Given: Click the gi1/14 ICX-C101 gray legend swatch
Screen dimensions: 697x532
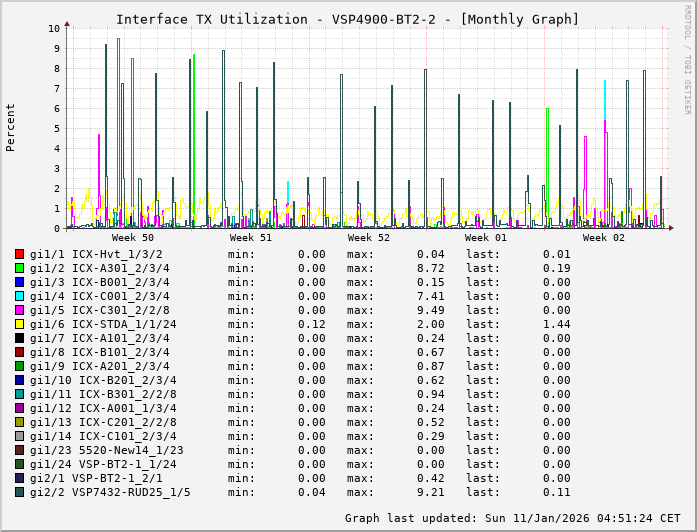Looking at the screenshot, I should (20, 436).
